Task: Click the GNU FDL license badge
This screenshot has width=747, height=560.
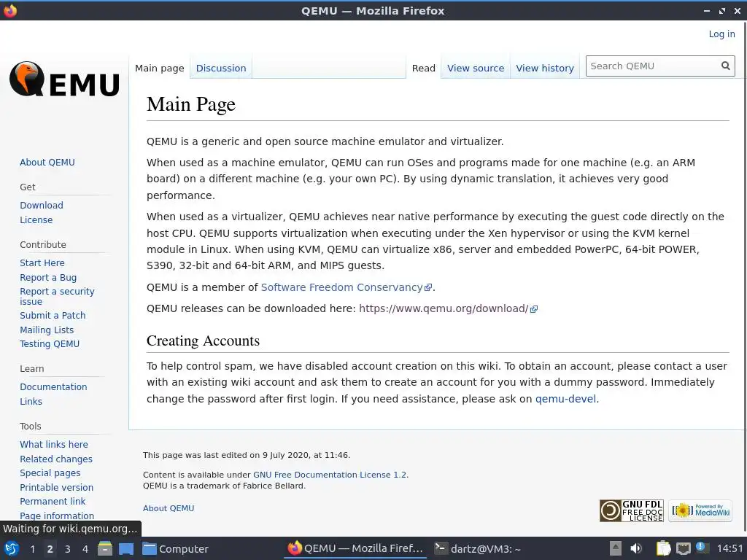Action: pyautogui.click(x=631, y=511)
